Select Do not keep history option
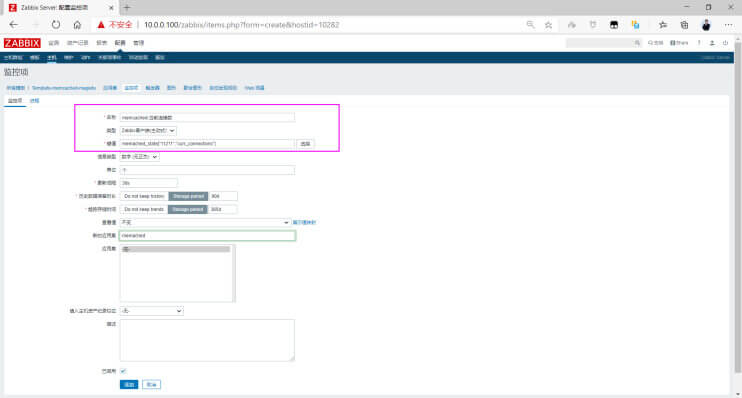742x398 pixels. [144, 196]
